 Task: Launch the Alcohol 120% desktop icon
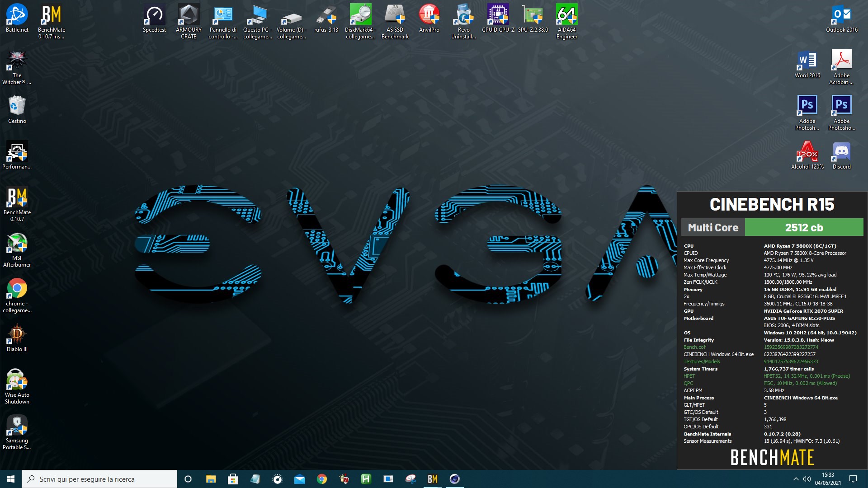tap(807, 155)
